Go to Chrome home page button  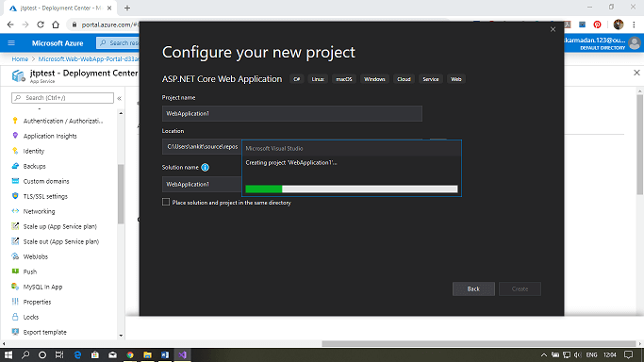(56, 25)
